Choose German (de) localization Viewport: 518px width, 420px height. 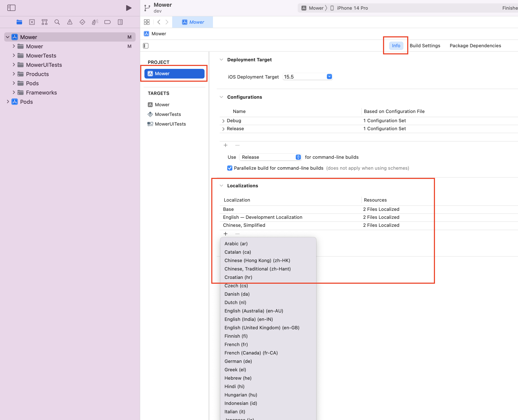268,361
